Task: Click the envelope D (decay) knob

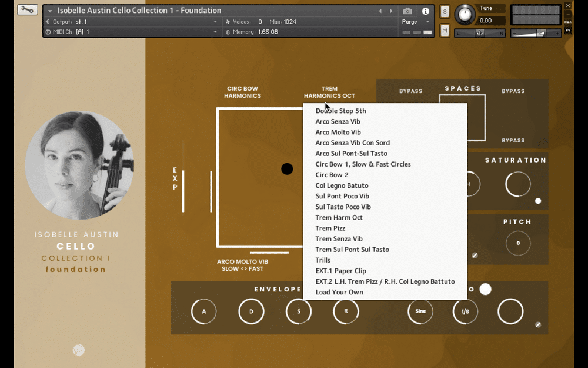Action: click(x=251, y=311)
